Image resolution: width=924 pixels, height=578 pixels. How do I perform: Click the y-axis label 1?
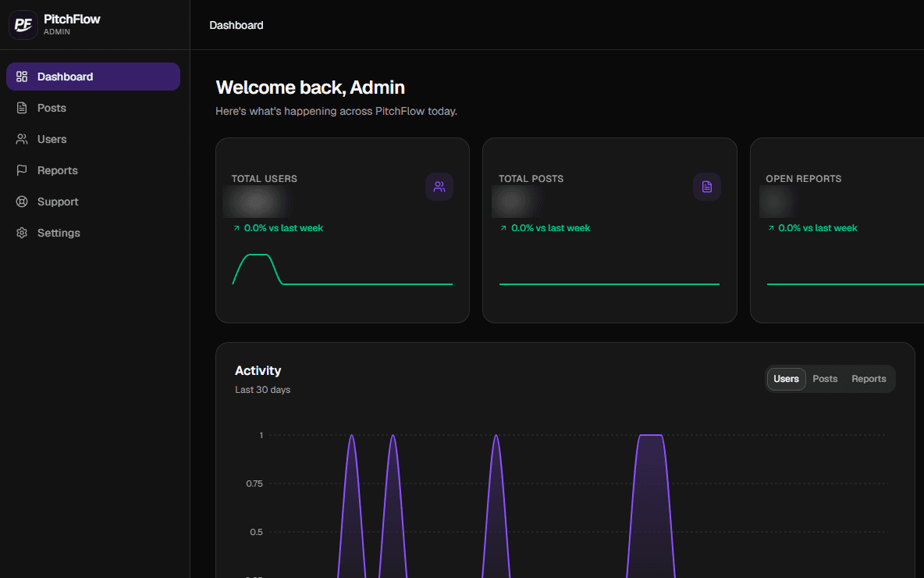coord(261,435)
